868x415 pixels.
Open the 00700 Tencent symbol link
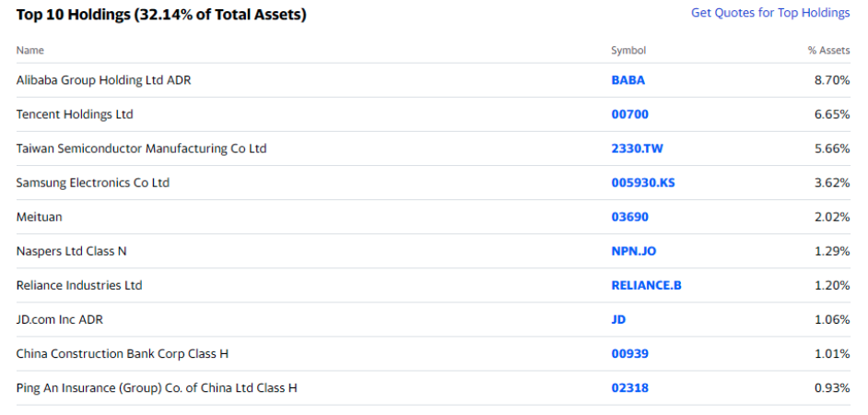pyautogui.click(x=629, y=114)
